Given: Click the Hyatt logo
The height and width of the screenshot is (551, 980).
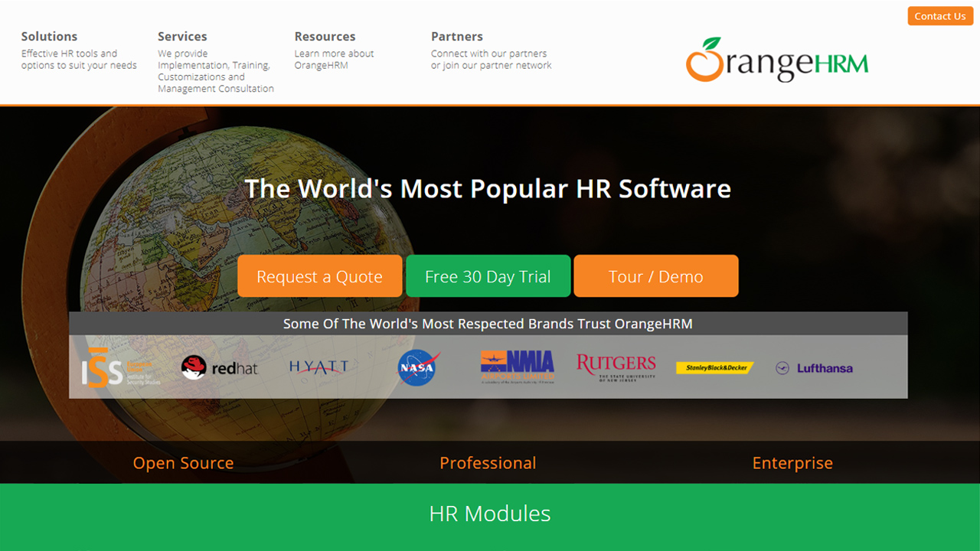Looking at the screenshot, I should tap(318, 367).
